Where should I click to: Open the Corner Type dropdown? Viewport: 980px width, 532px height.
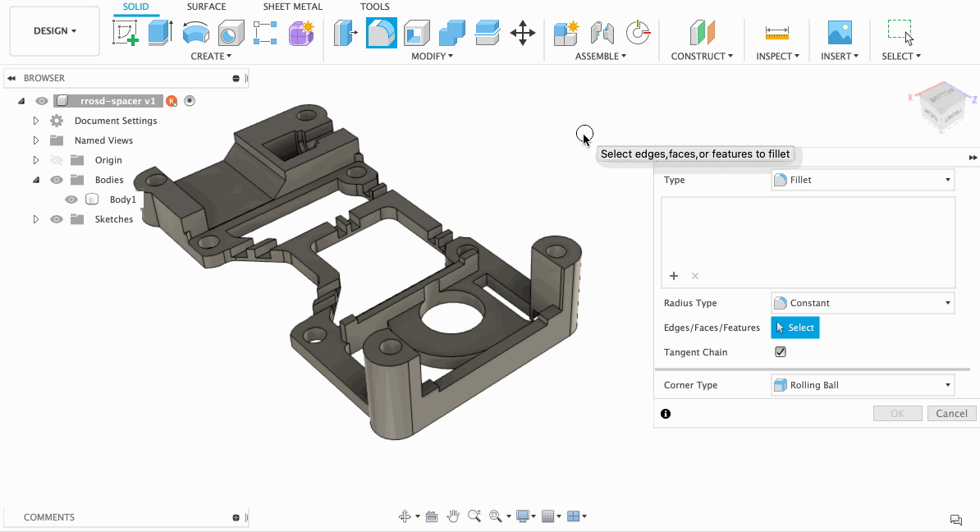[863, 385]
